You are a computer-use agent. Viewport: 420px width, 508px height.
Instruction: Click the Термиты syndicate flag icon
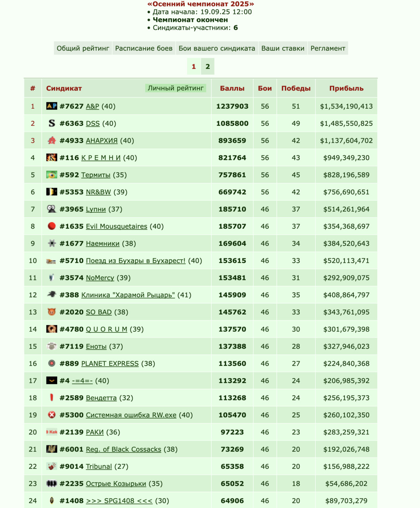(x=52, y=175)
